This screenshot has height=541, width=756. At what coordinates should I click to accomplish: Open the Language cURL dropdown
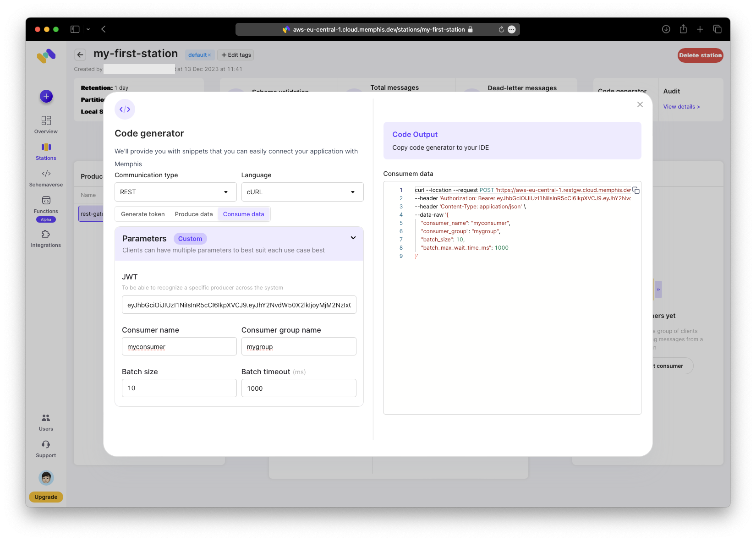pyautogui.click(x=302, y=192)
